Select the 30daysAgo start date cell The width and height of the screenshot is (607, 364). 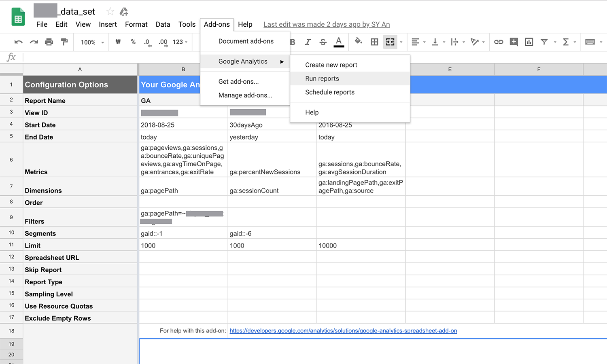click(x=272, y=125)
